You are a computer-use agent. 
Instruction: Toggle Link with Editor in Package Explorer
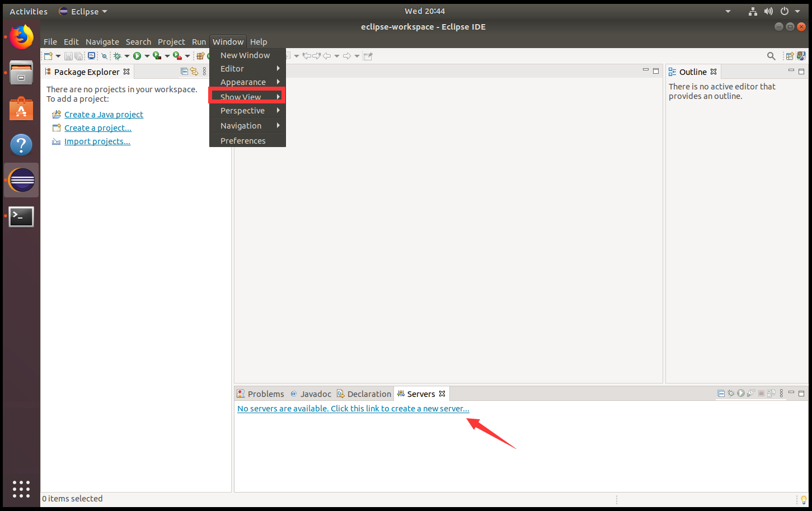pos(194,72)
